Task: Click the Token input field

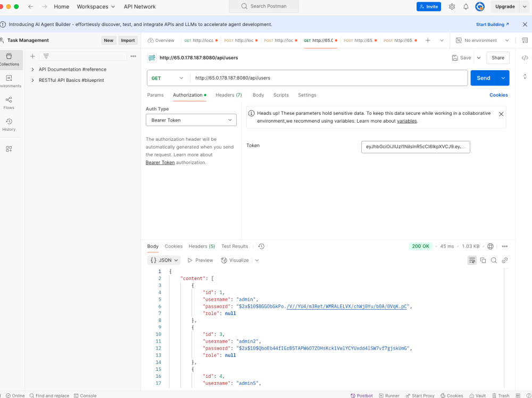Action: tap(415, 147)
